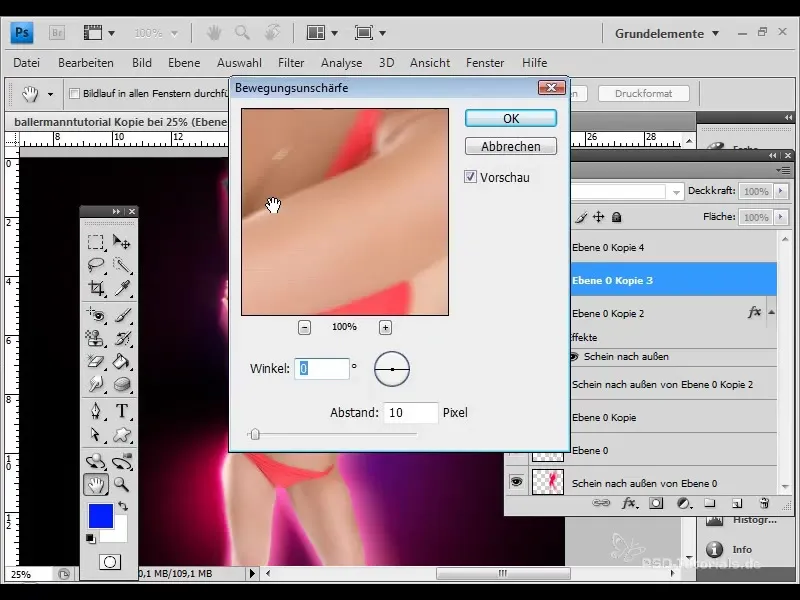Hide Schein nach außen von Ebene 0 layer
Screen dimensions: 800x600
point(516,482)
